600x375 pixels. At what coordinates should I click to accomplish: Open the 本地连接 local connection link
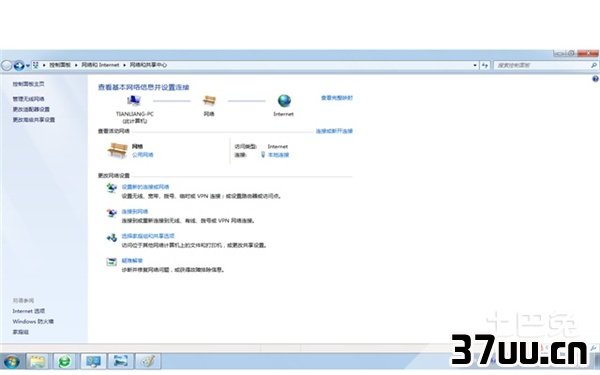click(279, 155)
